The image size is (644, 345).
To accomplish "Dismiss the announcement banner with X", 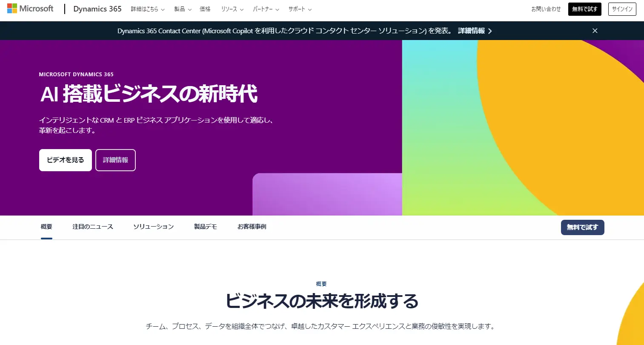I will pyautogui.click(x=595, y=31).
